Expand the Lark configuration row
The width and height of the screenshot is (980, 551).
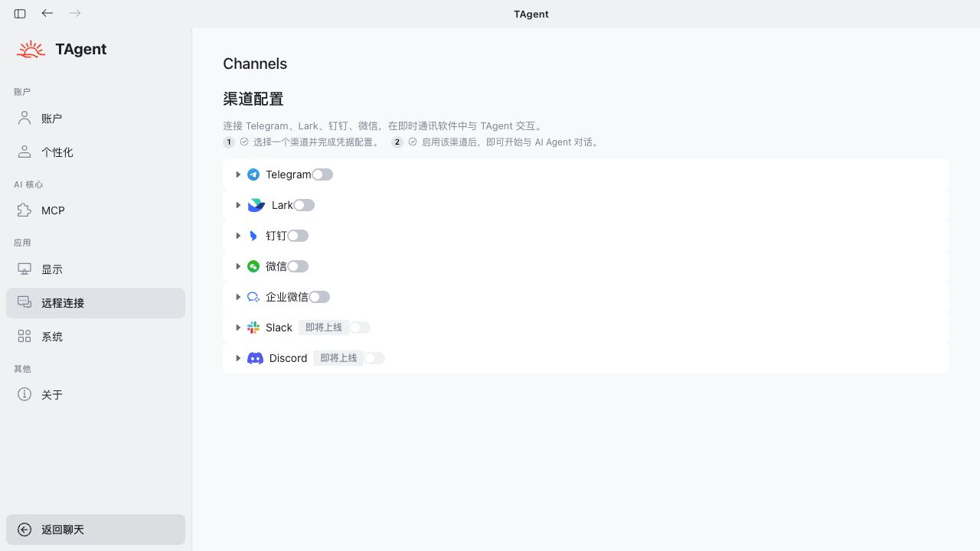(x=238, y=205)
